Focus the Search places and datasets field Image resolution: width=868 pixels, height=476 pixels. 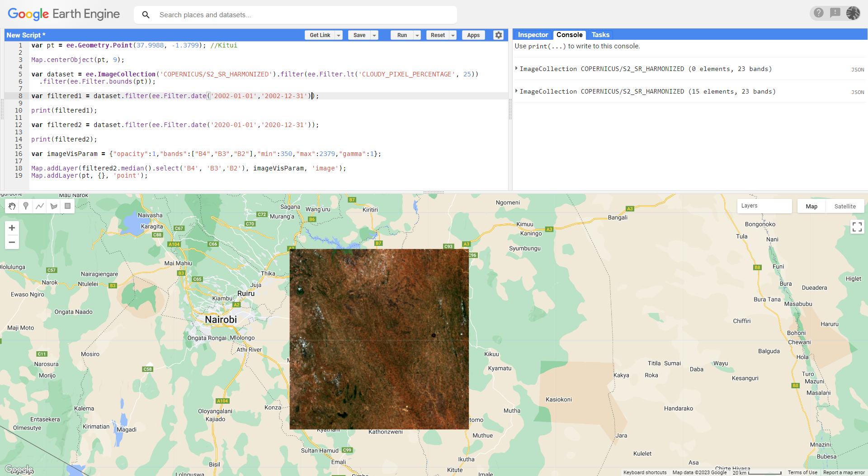point(295,15)
